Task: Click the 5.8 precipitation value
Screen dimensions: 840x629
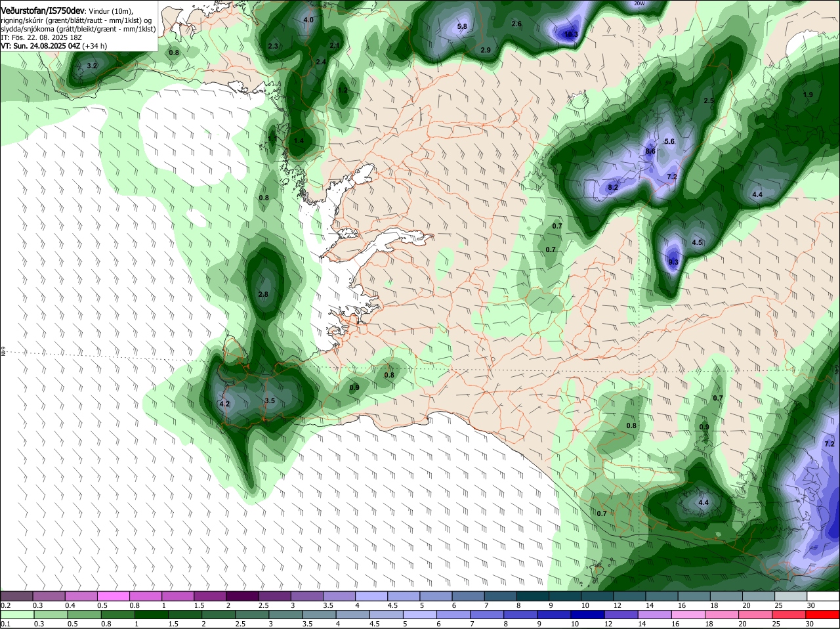Action: [461, 26]
